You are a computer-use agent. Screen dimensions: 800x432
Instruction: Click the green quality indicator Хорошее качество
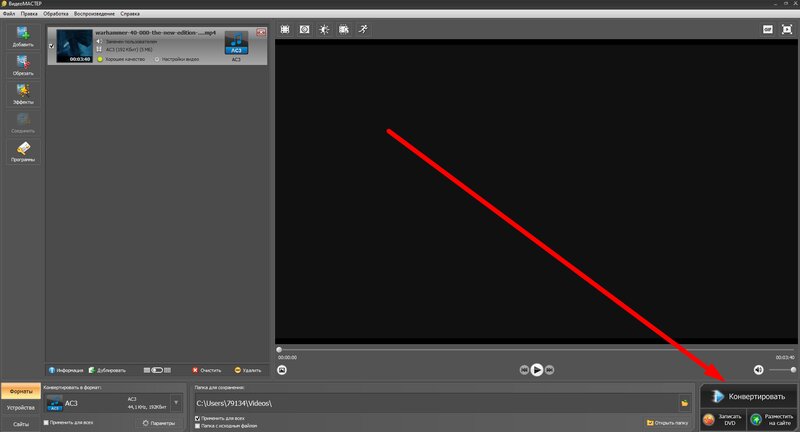[121, 59]
